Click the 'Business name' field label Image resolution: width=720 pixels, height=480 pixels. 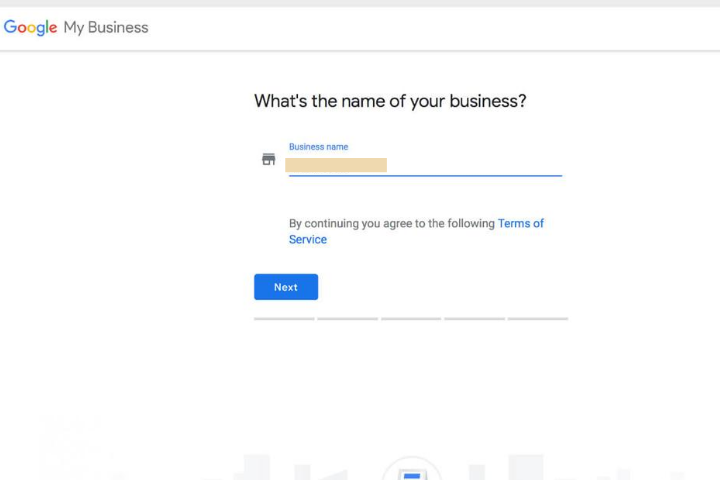click(318, 147)
